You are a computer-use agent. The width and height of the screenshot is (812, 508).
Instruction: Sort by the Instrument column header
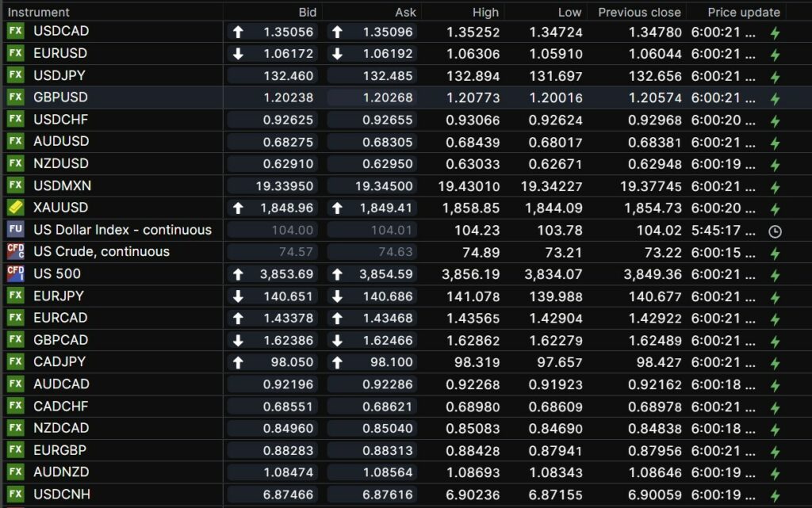pos(39,12)
